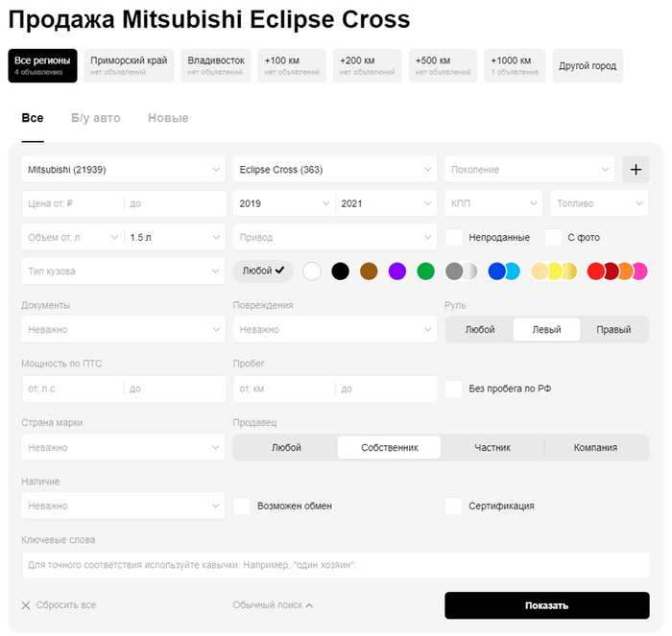Open the Объем от, л dropdown
672x636 pixels.
(x=72, y=237)
